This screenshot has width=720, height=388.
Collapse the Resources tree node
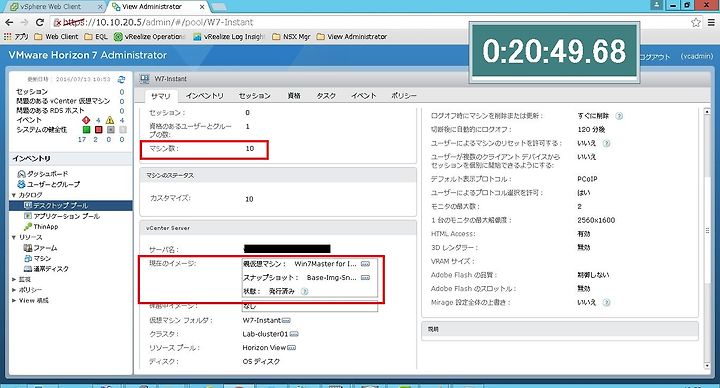[14, 237]
